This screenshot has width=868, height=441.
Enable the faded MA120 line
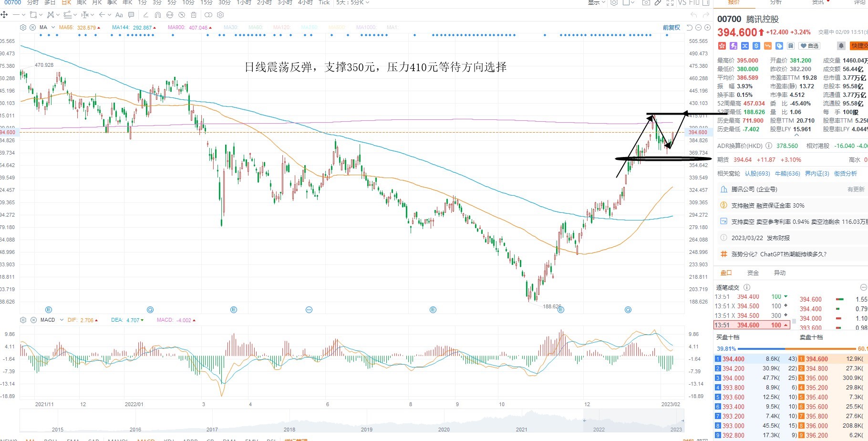(x=282, y=28)
